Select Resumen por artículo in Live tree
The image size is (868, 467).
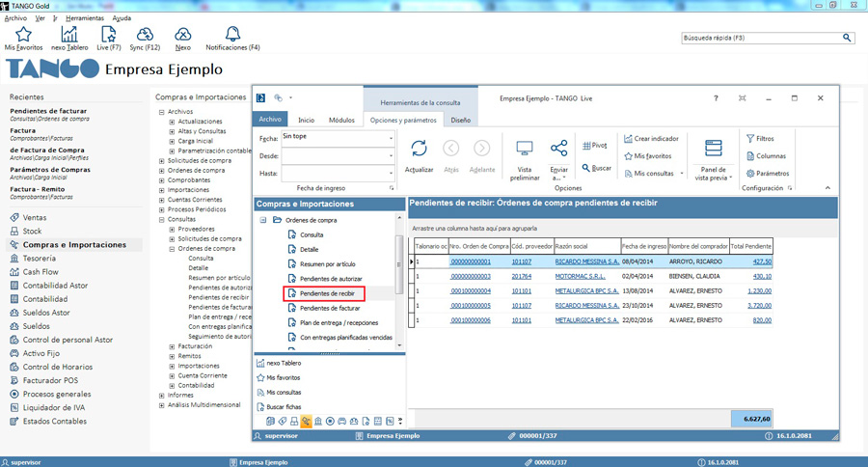327,264
